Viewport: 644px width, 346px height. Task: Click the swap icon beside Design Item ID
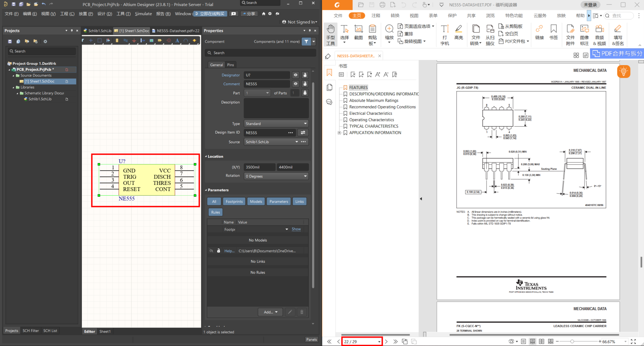point(303,133)
